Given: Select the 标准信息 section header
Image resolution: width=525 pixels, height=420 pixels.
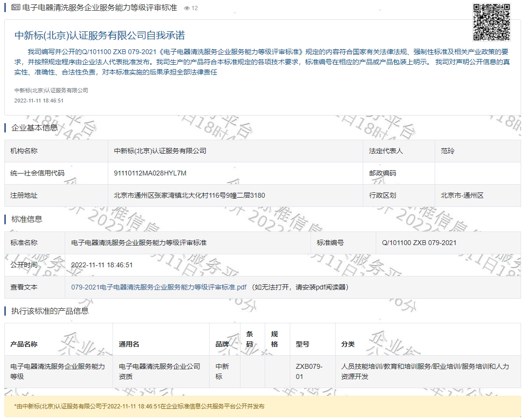Looking at the screenshot, I should click(27, 219).
